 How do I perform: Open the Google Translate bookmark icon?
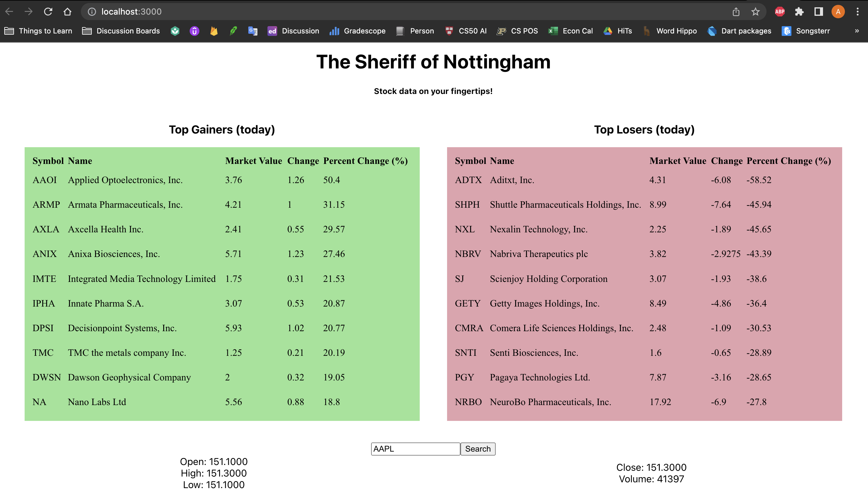[x=253, y=31]
